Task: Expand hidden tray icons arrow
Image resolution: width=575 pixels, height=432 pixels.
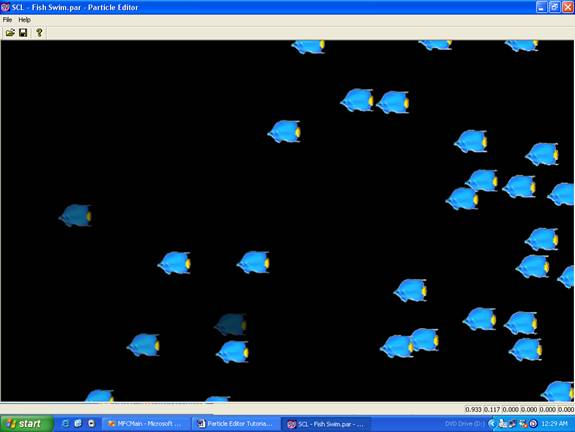Action: (x=492, y=424)
